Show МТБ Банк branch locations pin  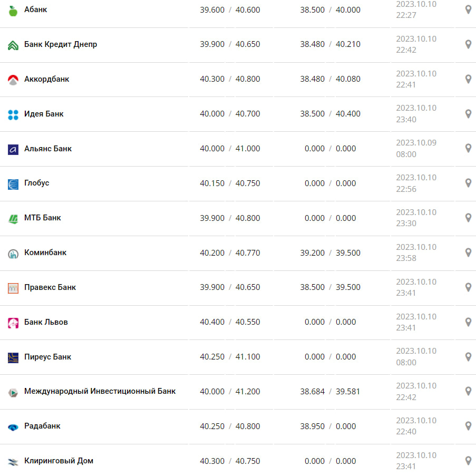click(468, 218)
